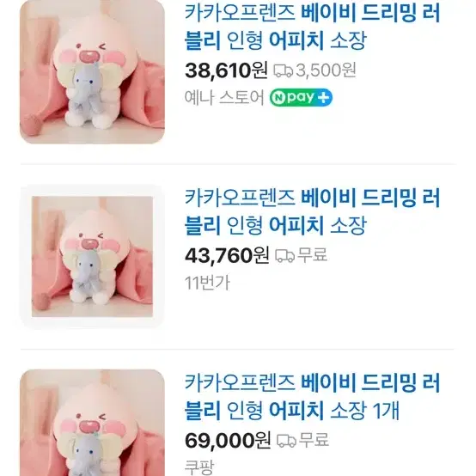
Task: Click the truck icon on the 69,000원 listing
Action: pos(286,441)
